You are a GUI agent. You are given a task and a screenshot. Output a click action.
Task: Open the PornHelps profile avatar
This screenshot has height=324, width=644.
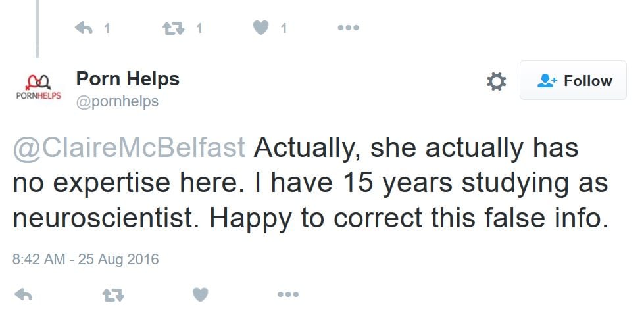pyautogui.click(x=38, y=87)
